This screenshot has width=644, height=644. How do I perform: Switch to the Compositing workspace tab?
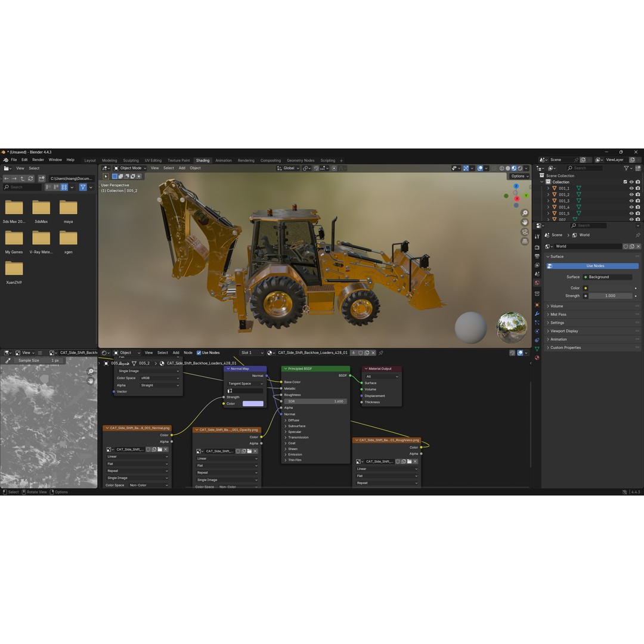[271, 160]
